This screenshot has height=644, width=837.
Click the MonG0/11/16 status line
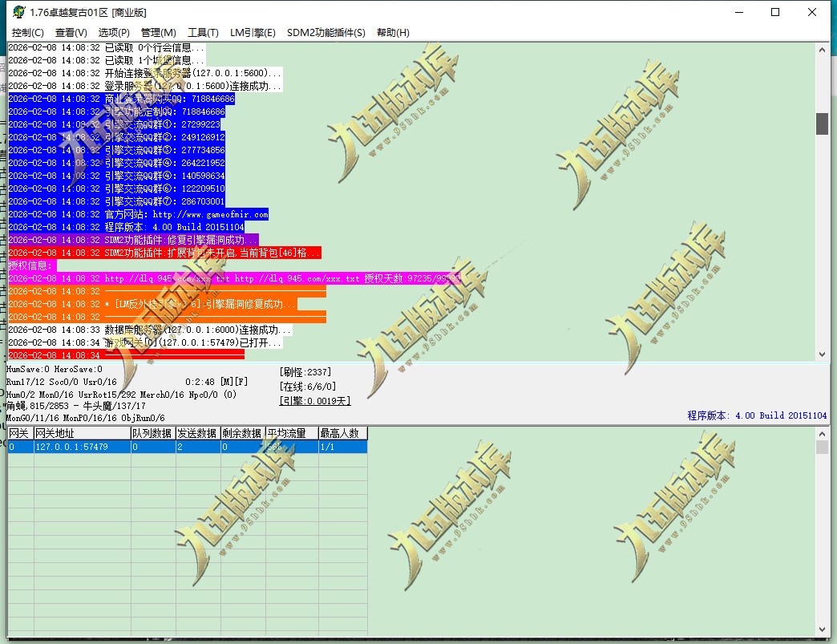[86, 418]
